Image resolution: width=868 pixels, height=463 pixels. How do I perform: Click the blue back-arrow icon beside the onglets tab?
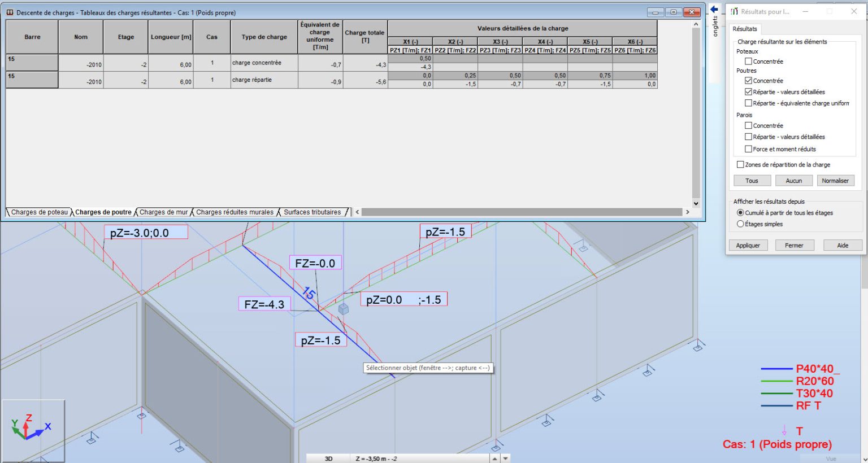pos(714,8)
